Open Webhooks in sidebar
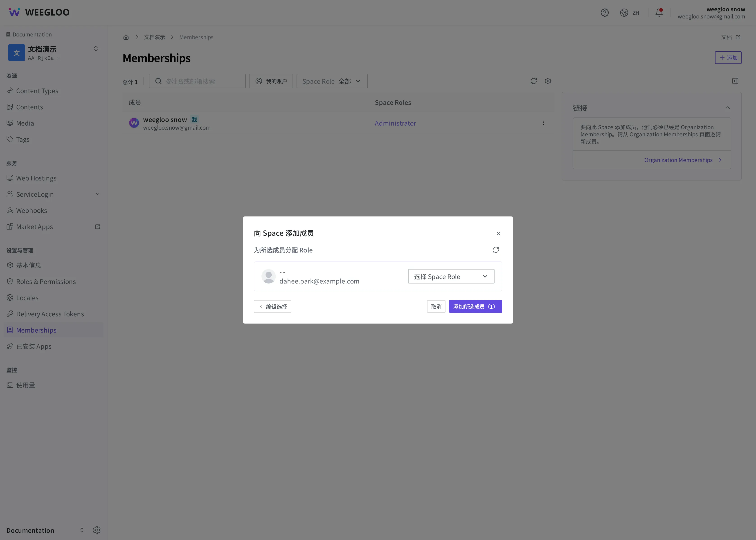The height and width of the screenshot is (540, 756). pos(53,210)
